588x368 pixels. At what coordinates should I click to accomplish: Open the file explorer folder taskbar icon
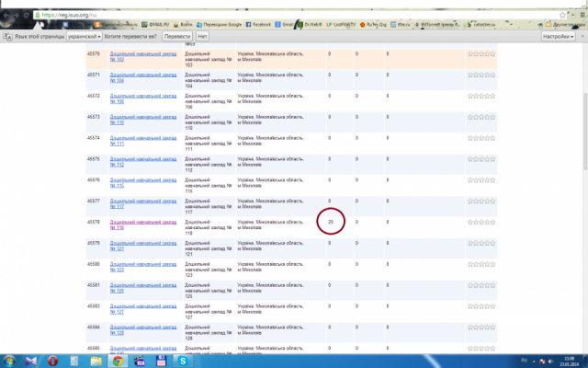[96, 361]
